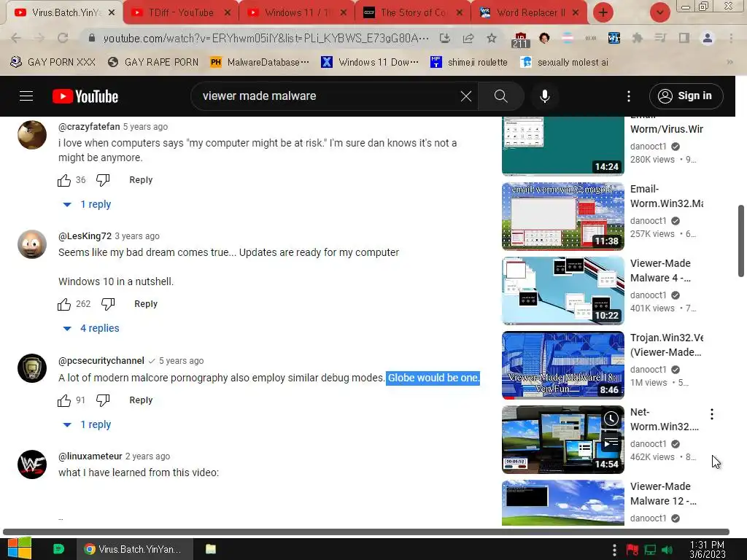747x560 pixels.
Task: Show the hidden bookmarks overflow chevron
Action: click(729, 62)
